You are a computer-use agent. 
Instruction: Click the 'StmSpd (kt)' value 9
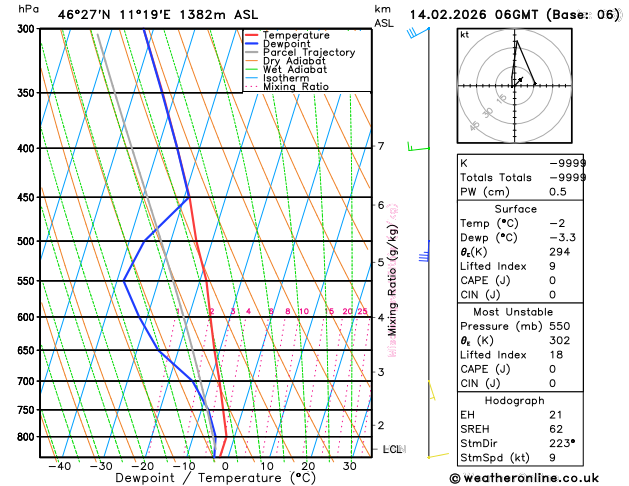pos(552,458)
